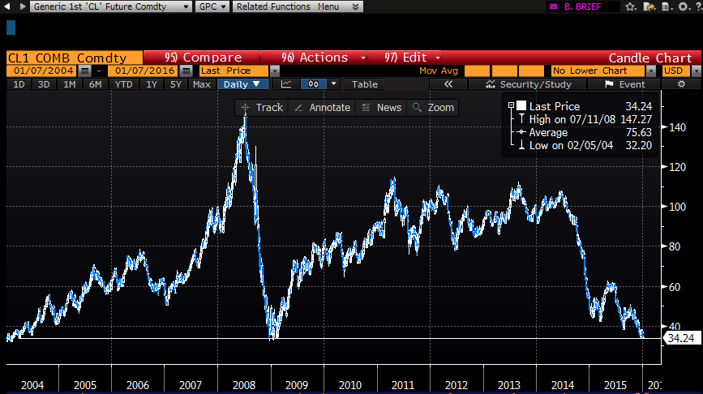This screenshot has height=394, width=703.
Task: Go forward with the right arrow
Action: [x=22, y=7]
